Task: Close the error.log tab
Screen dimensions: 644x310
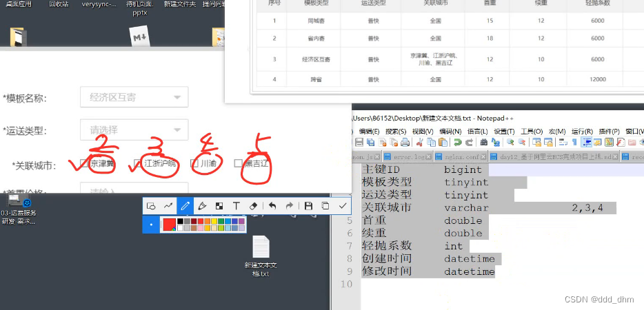Action: coord(428,157)
